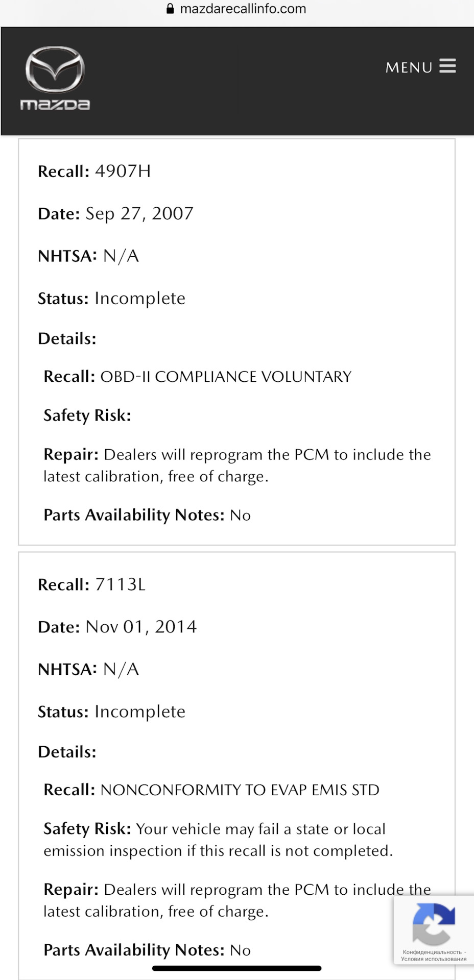
Task: Click the MENU label in header
Action: click(409, 67)
